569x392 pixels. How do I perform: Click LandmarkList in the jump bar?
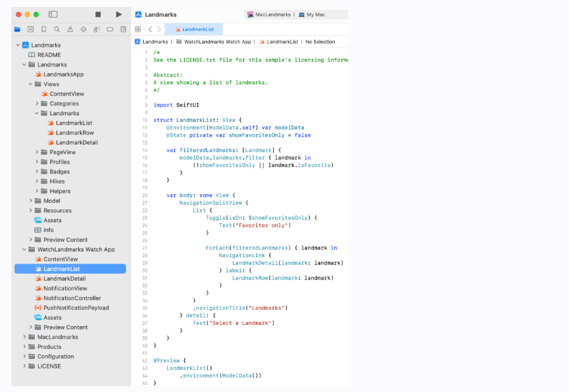coord(278,42)
